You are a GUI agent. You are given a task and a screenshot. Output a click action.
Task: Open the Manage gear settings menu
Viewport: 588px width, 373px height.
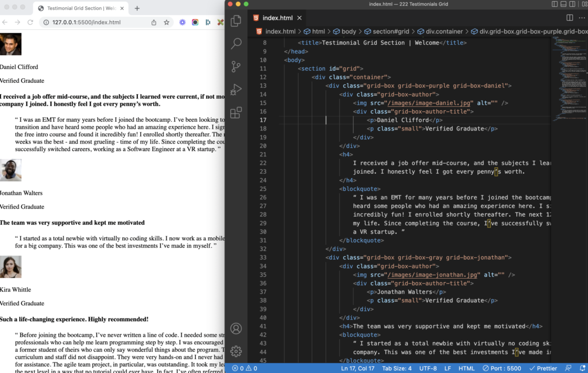[x=236, y=351]
